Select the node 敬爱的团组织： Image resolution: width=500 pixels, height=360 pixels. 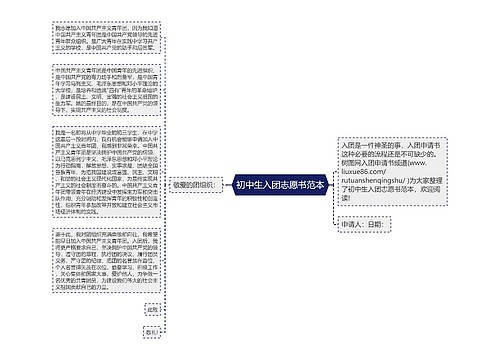click(196, 185)
